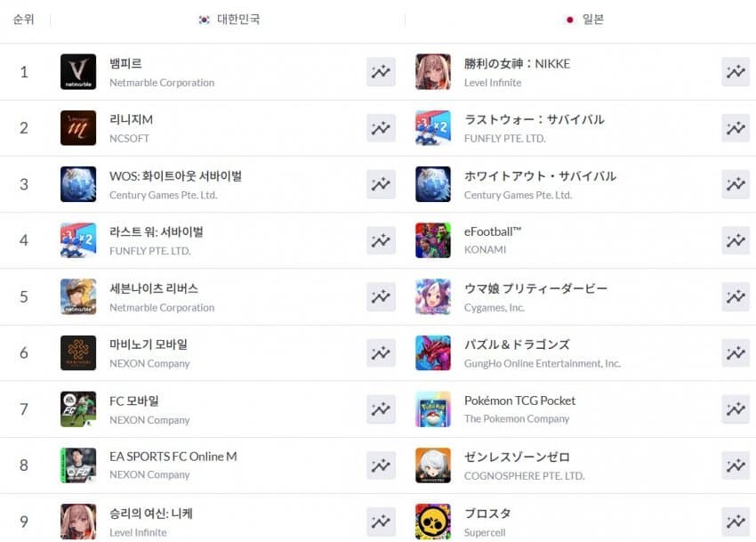
Task: Open the 리니지M game title link
Action: (131, 119)
